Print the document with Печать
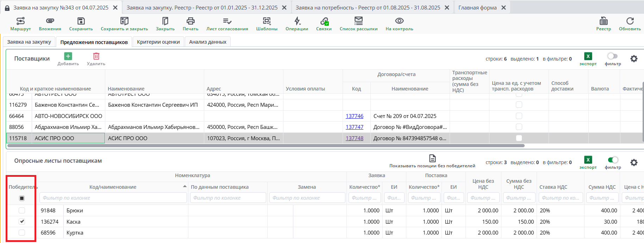Image resolution: width=644 pixels, height=243 pixels. pyautogui.click(x=190, y=22)
